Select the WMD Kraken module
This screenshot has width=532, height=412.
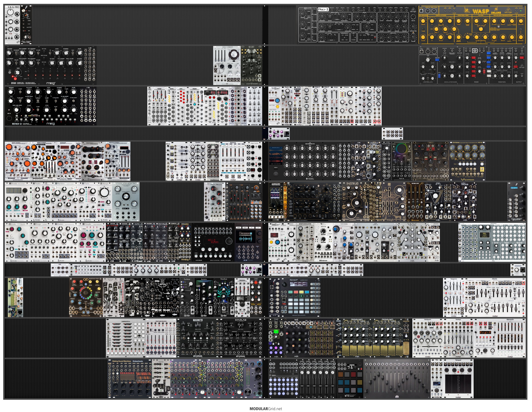[124, 242]
